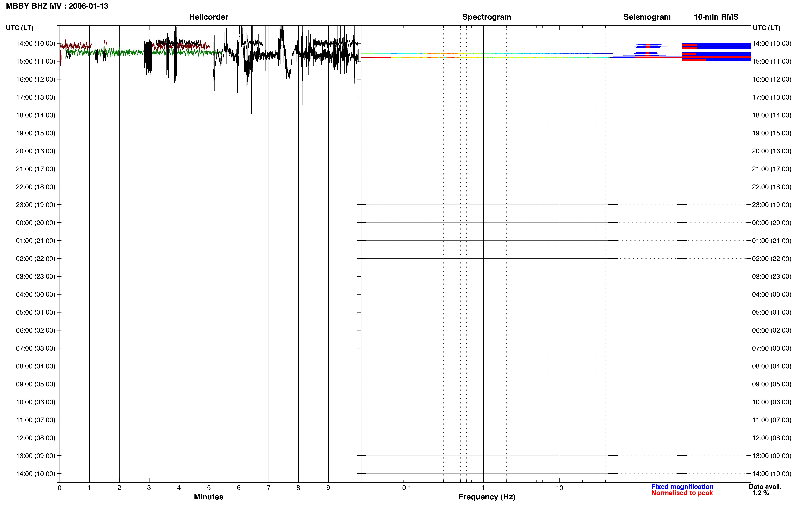Click left time label '00:00 (20:00)'
The image size is (812, 508).
click(x=36, y=223)
